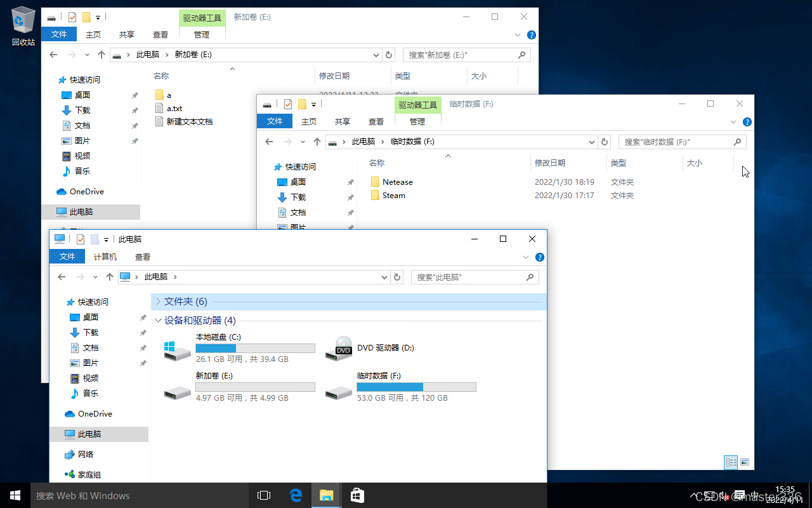Image resolution: width=812 pixels, height=508 pixels.
Task: Open local disk C: drive
Action: (x=239, y=348)
